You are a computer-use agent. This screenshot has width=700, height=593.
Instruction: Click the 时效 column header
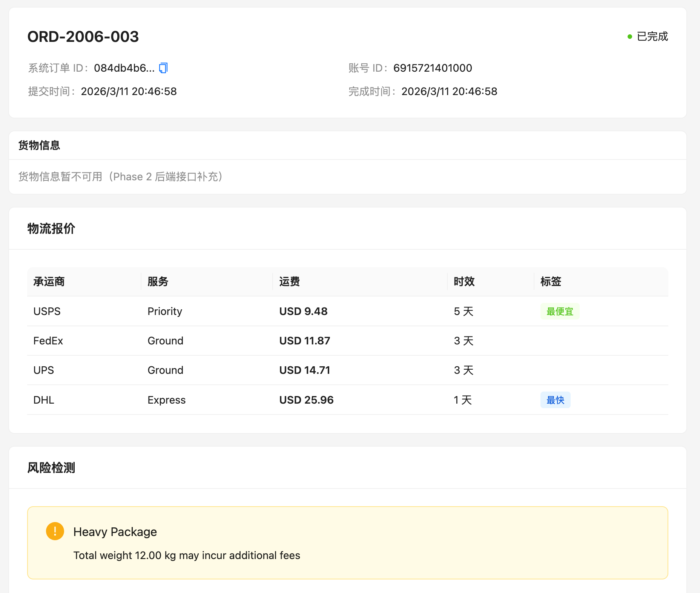tap(464, 281)
